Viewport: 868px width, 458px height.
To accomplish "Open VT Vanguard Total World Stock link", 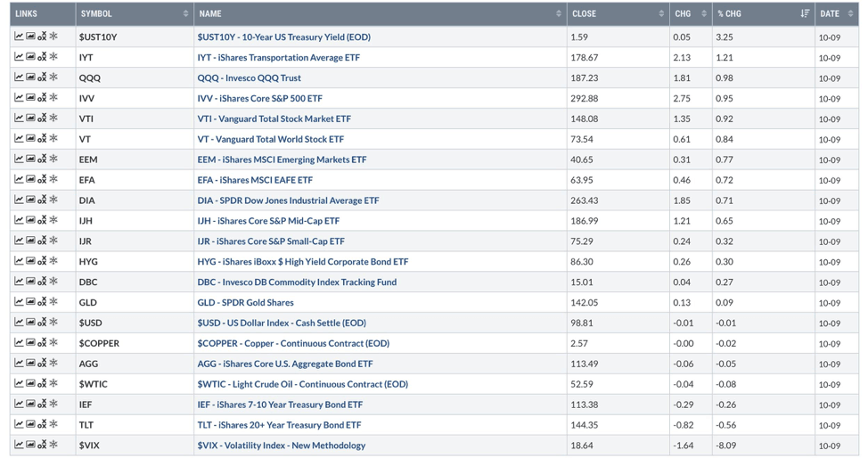I will pos(271,139).
